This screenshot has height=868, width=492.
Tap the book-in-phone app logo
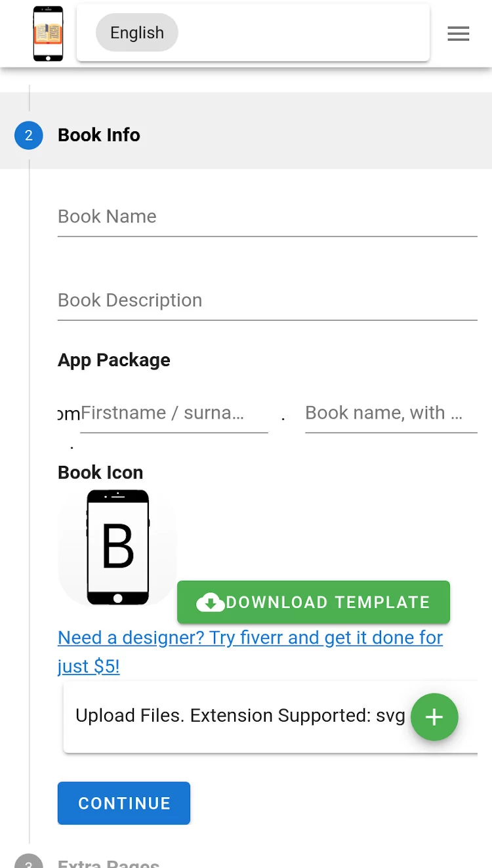[49, 33]
